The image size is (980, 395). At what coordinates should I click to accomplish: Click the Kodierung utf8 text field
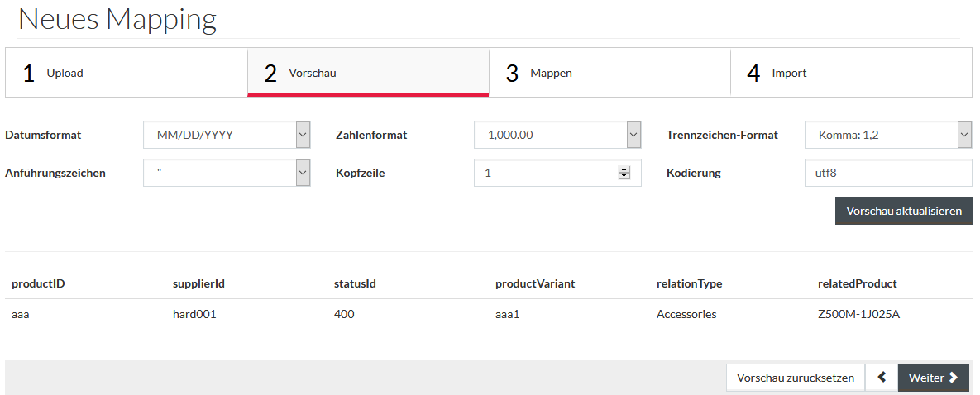click(x=888, y=174)
